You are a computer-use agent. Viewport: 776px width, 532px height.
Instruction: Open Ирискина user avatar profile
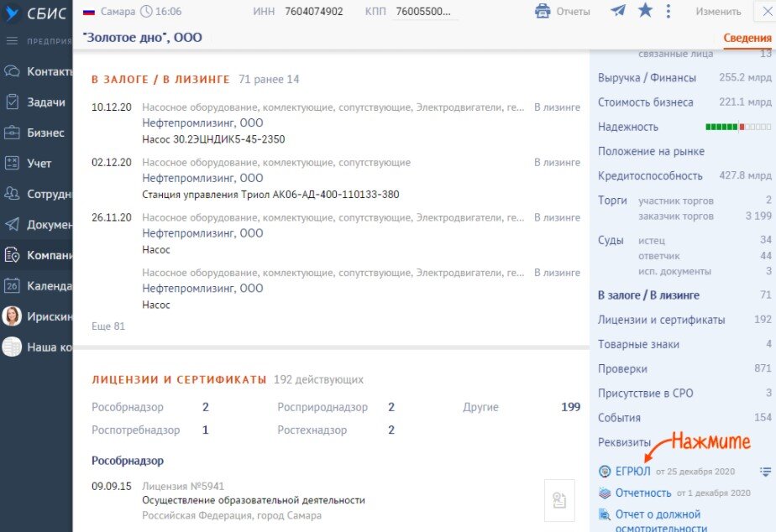click(12, 316)
